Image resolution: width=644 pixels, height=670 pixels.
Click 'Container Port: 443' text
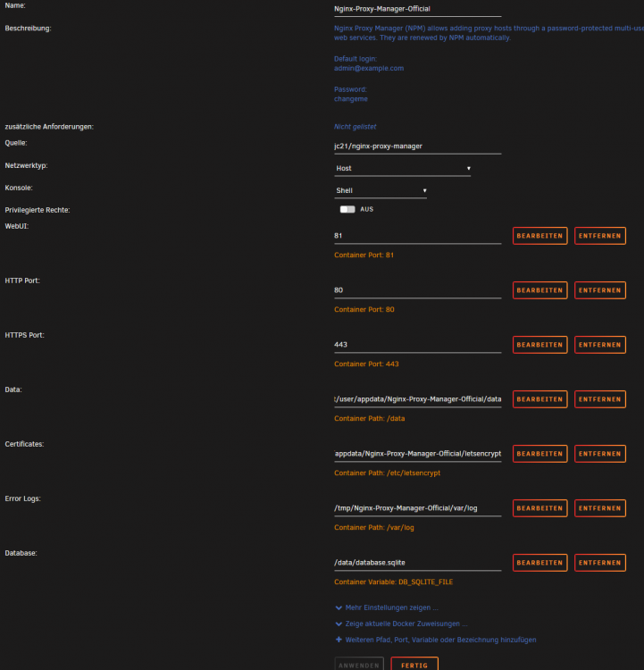coord(366,364)
